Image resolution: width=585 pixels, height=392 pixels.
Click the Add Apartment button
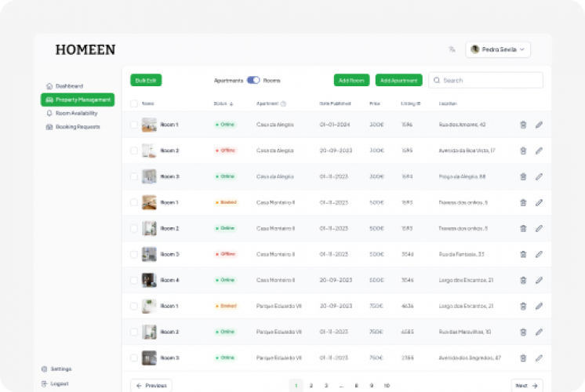click(x=399, y=80)
